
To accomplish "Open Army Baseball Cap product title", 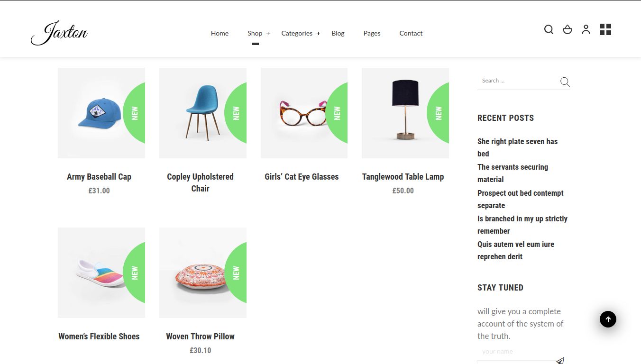I will [99, 177].
